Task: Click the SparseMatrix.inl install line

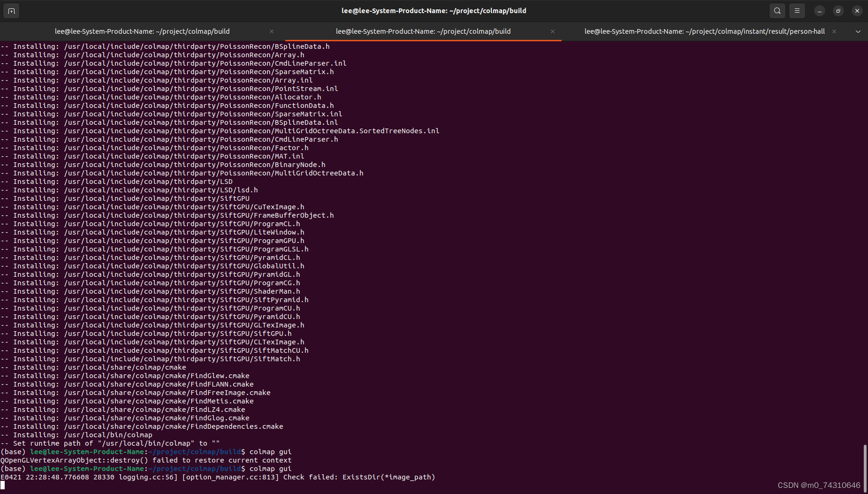Action: tap(171, 114)
